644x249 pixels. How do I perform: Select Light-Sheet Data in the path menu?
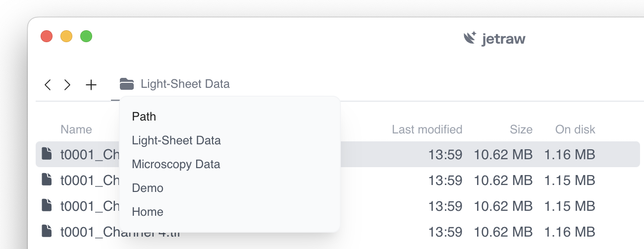tap(176, 140)
